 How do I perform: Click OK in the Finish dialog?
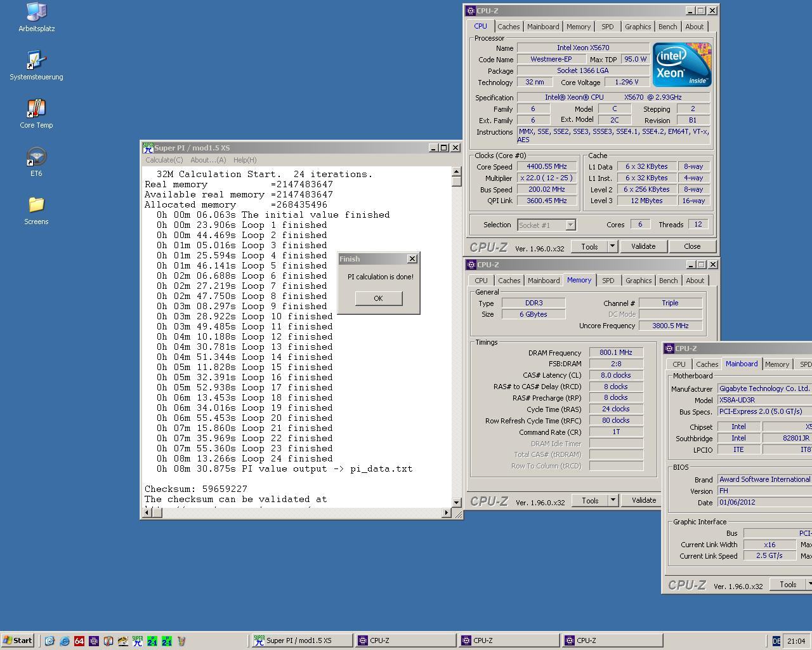(378, 298)
